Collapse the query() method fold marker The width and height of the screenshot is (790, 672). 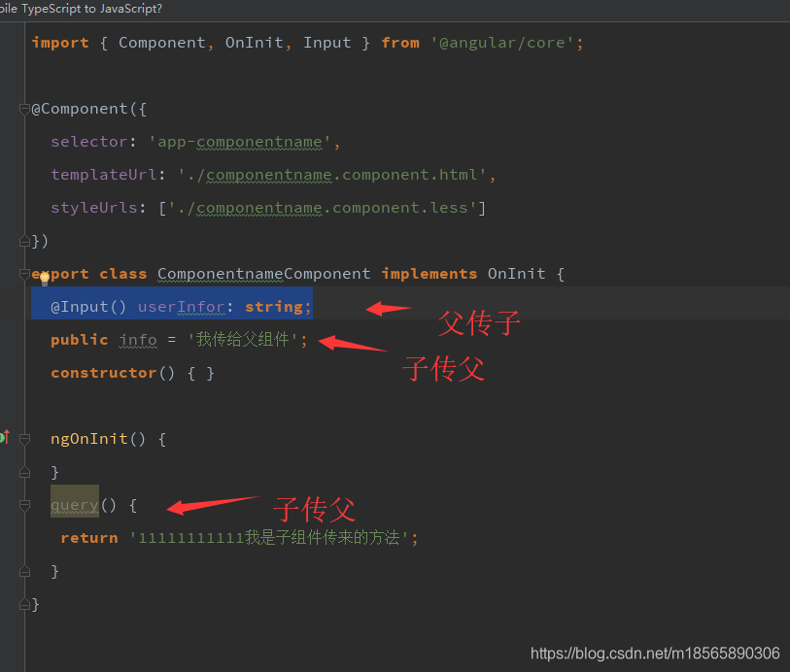pyautogui.click(x=24, y=505)
